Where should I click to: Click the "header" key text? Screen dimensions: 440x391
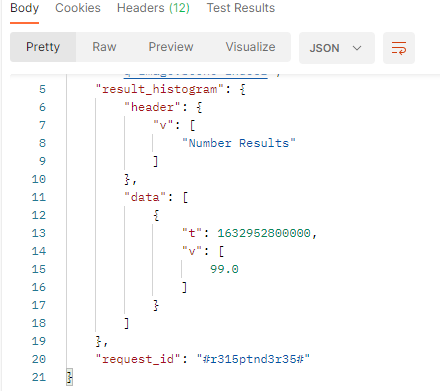152,107
